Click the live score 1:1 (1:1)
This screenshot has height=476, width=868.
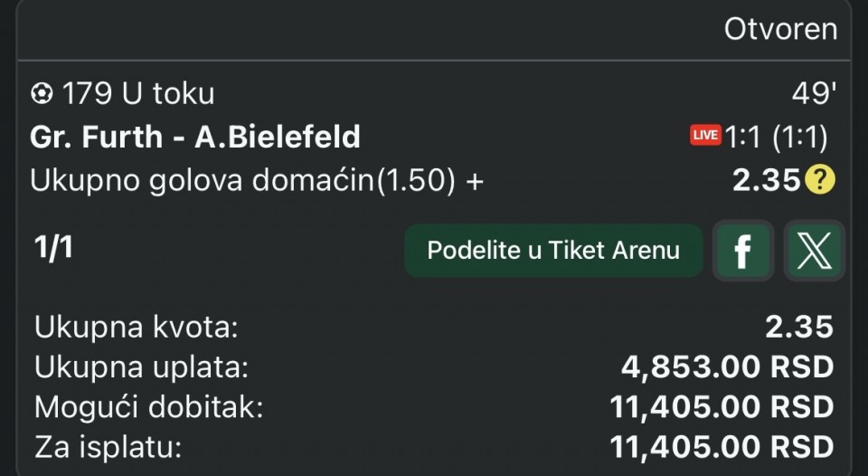777,137
